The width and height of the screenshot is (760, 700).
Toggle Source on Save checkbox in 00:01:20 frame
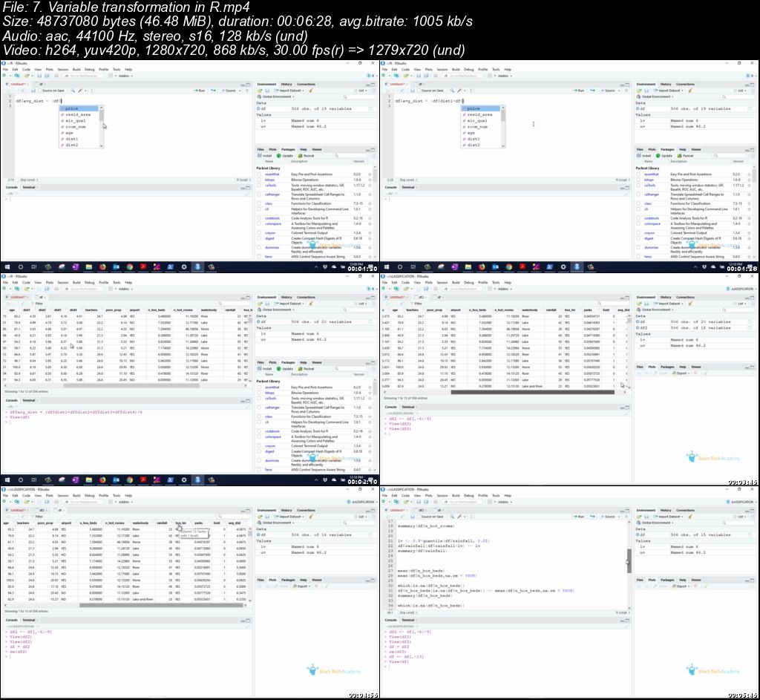(x=40, y=91)
